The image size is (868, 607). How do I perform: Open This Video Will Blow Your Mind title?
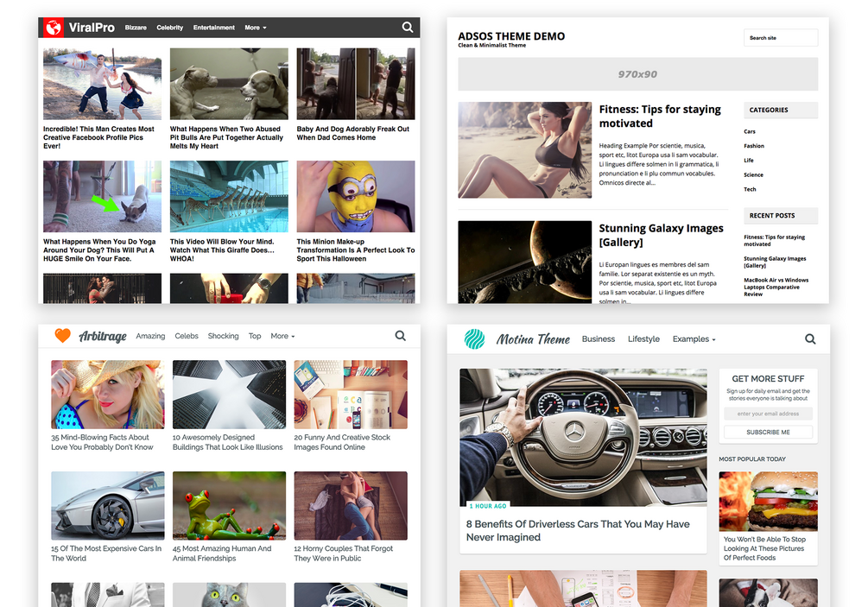[x=222, y=250]
